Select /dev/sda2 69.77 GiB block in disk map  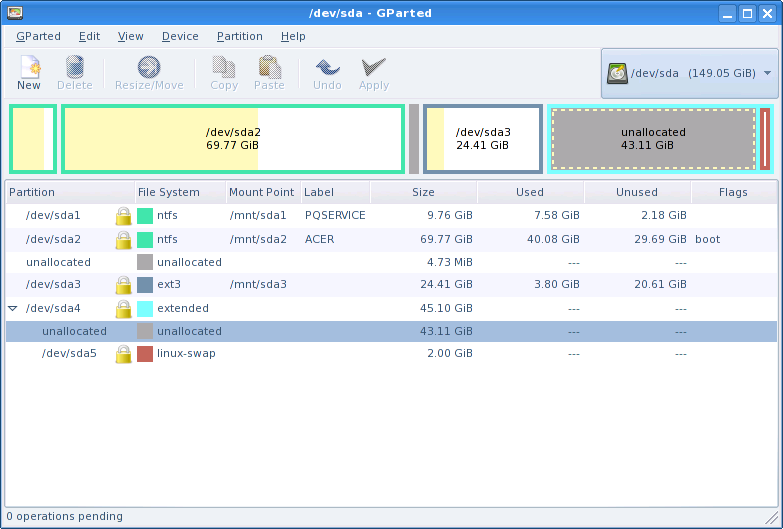pyautogui.click(x=233, y=139)
